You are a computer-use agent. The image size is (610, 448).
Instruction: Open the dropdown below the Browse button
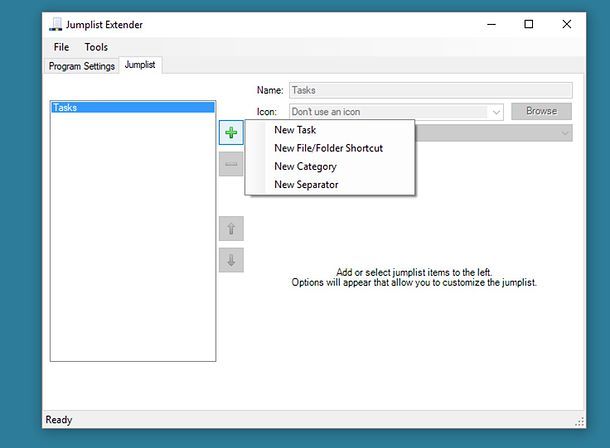(x=565, y=133)
